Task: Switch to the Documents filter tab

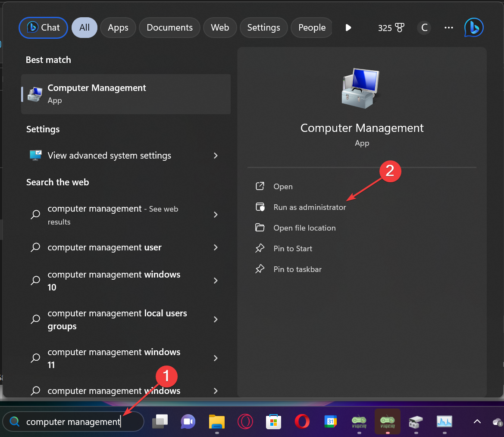Action: tap(169, 27)
